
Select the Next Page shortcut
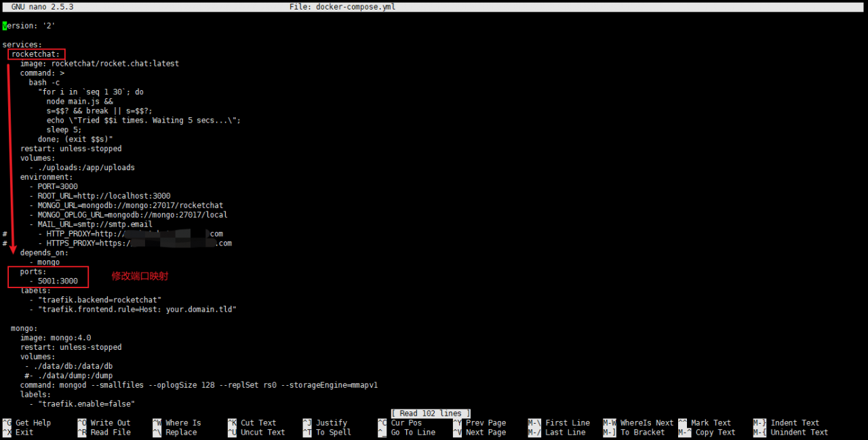click(x=479, y=433)
